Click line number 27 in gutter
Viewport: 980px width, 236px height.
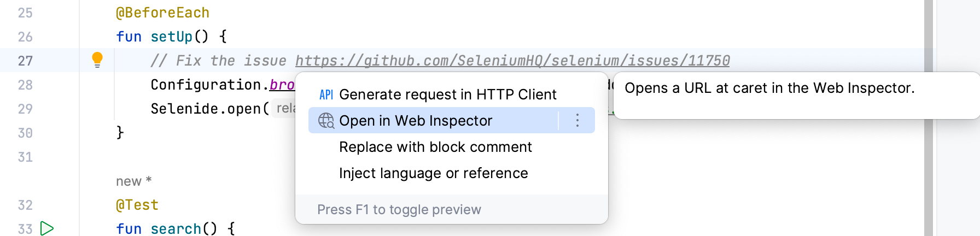point(25,61)
